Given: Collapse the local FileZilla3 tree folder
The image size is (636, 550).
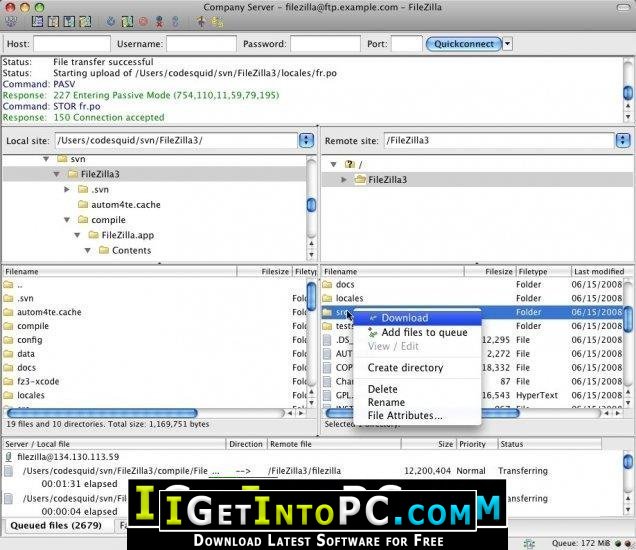Looking at the screenshot, I should click(56, 174).
